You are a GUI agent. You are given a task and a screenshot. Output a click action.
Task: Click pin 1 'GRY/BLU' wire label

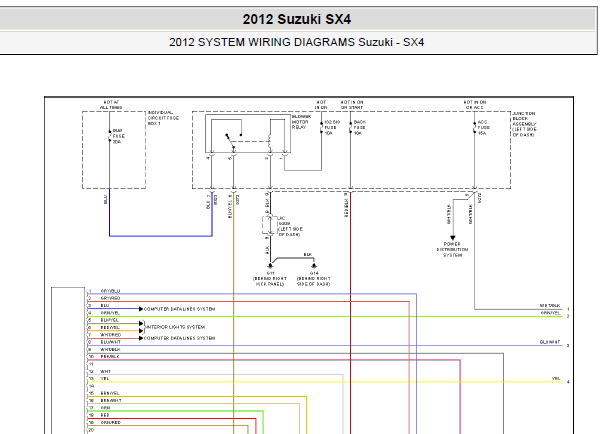(x=110, y=291)
